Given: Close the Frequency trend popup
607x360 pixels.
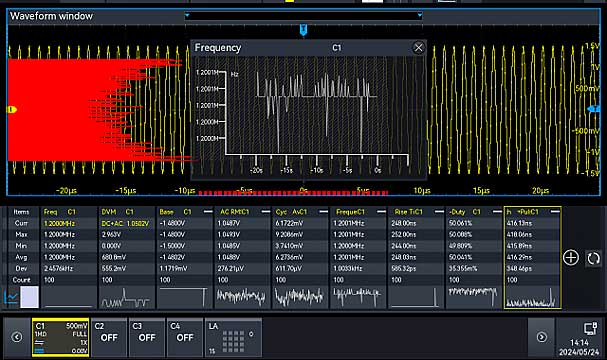Looking at the screenshot, I should (x=418, y=48).
